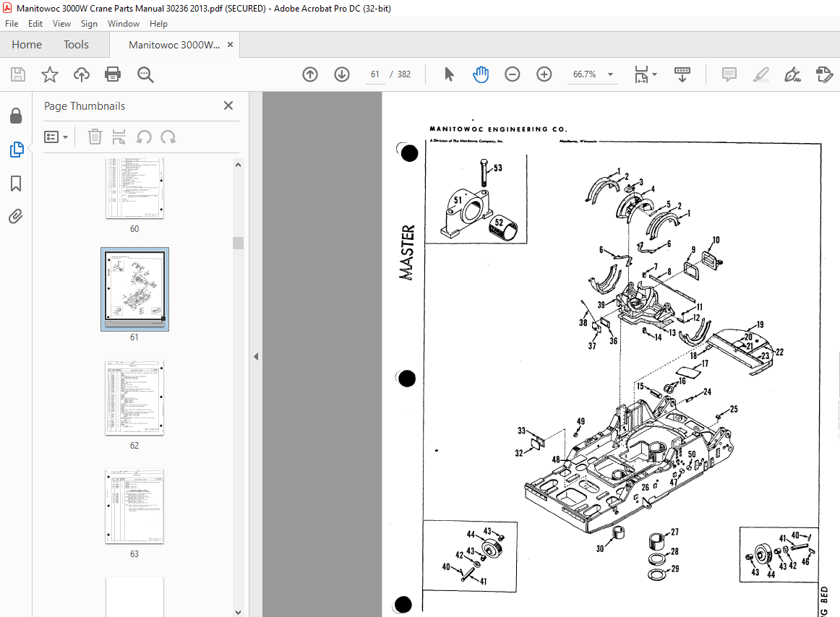Print the document with printer icon
The image size is (840, 617).
(113, 74)
